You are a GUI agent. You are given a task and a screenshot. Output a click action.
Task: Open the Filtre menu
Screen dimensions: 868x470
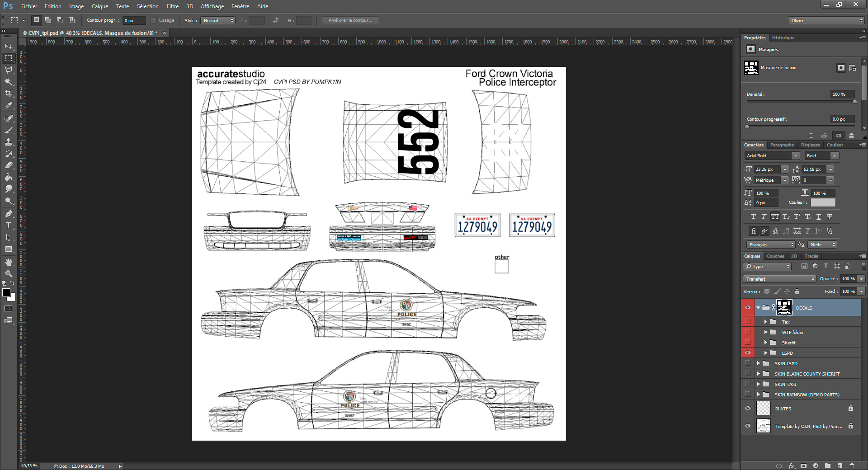172,6
